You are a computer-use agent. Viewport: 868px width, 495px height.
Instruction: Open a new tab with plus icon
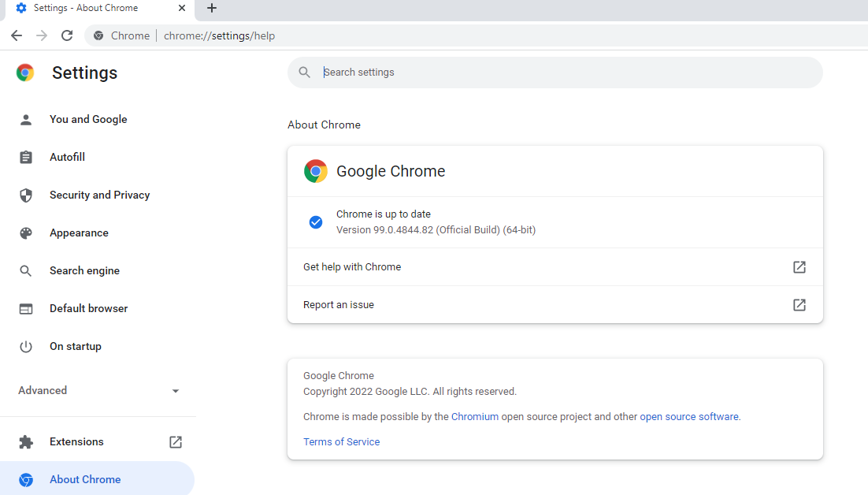211,8
